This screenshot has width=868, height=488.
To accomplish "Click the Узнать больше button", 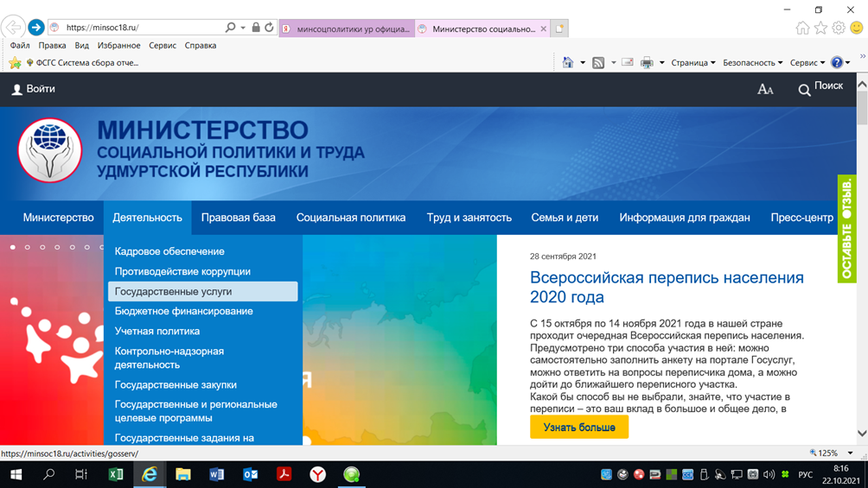I will (x=579, y=427).
